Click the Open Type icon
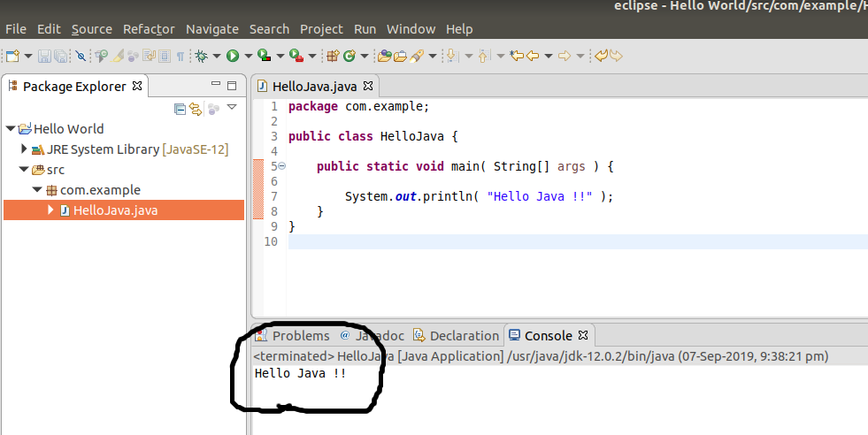 click(385, 56)
